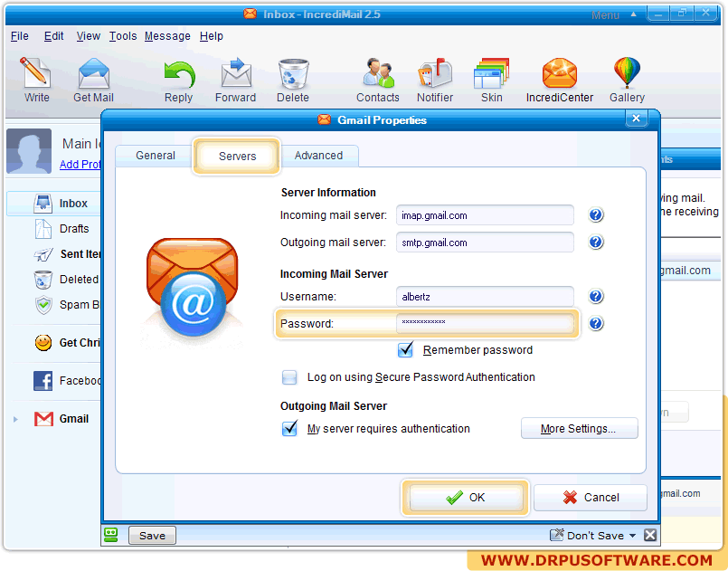The width and height of the screenshot is (728, 571).
Task: Click the Save button in bottom bar
Action: tap(152, 535)
